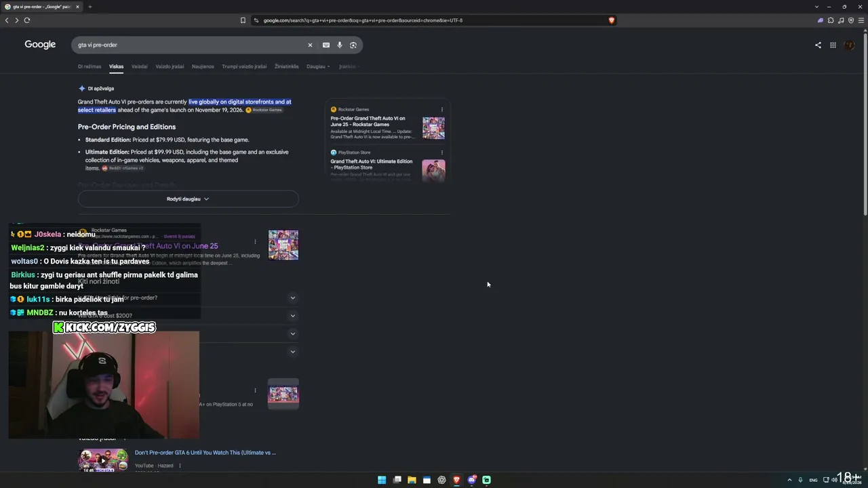The width and height of the screenshot is (868, 488).
Task: Open the Brave main menu hamburger icon
Action: pyautogui.click(x=862, y=20)
